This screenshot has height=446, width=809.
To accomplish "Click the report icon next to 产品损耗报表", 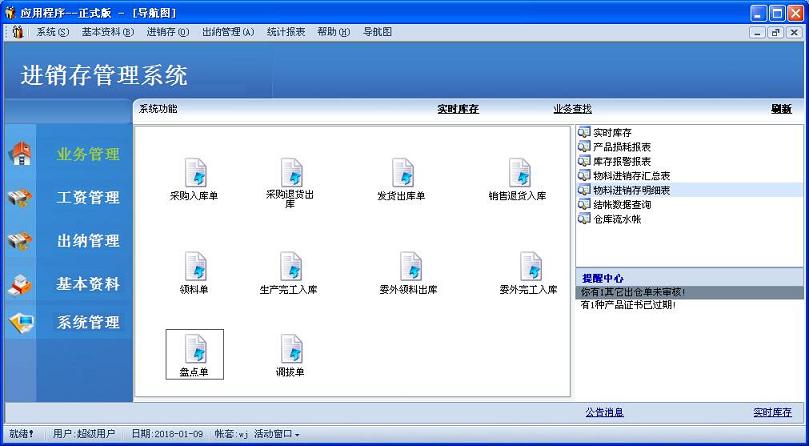I will pos(584,147).
